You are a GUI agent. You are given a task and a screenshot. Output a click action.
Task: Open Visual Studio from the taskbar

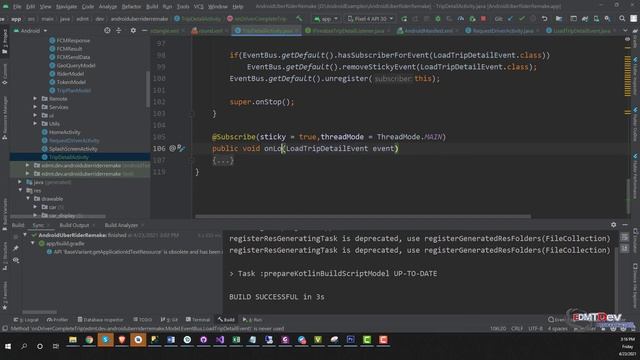pos(220,340)
